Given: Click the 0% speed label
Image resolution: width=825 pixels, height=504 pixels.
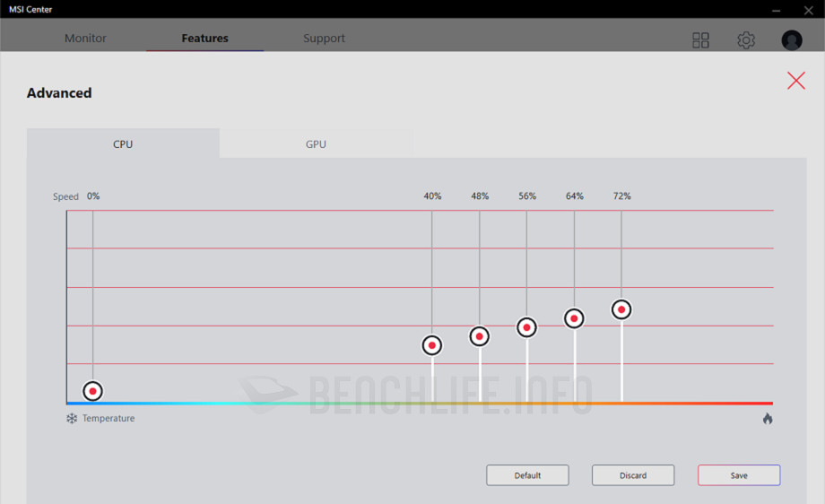Looking at the screenshot, I should coord(93,196).
